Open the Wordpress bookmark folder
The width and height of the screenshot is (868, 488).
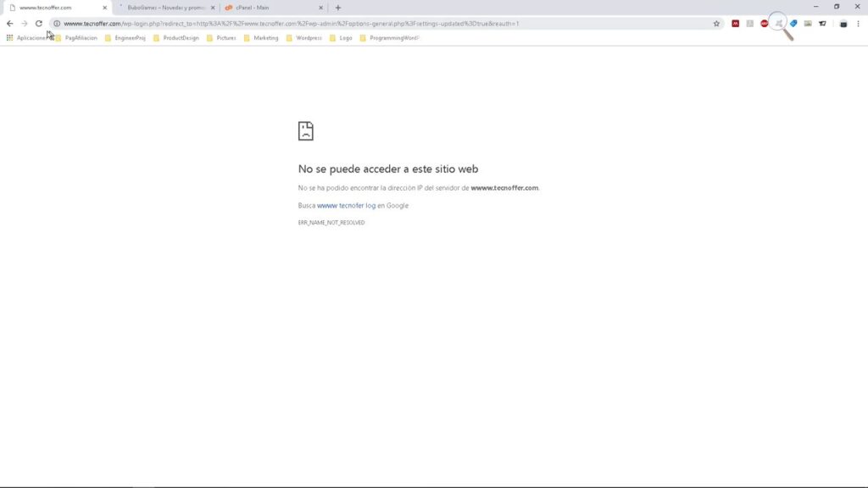tap(304, 38)
